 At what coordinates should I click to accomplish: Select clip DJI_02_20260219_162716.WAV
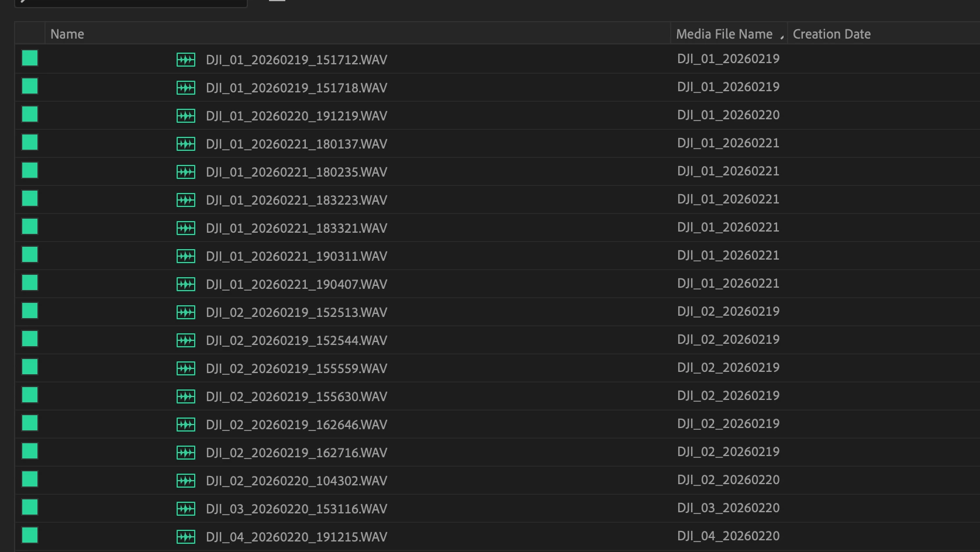pyautogui.click(x=296, y=453)
